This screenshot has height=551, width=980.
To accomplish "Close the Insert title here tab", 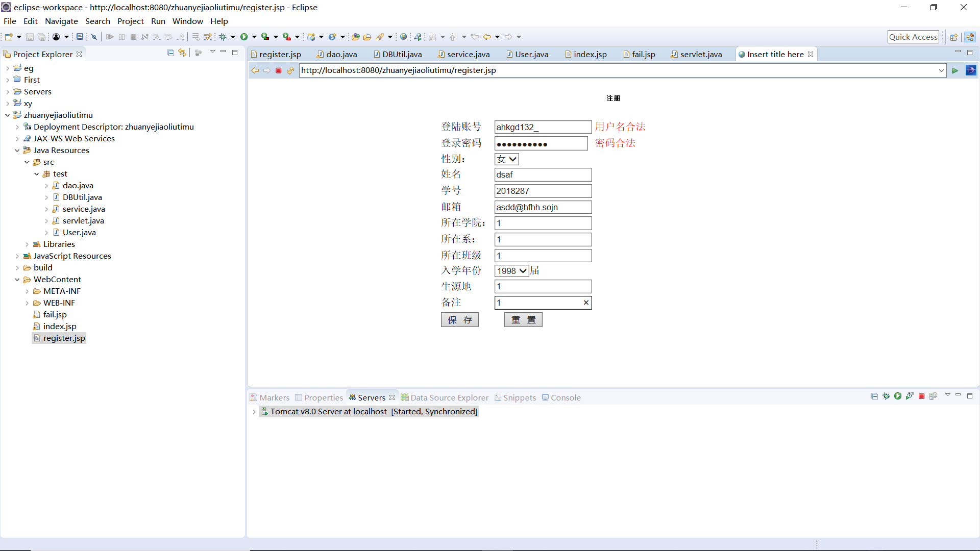I will [811, 54].
